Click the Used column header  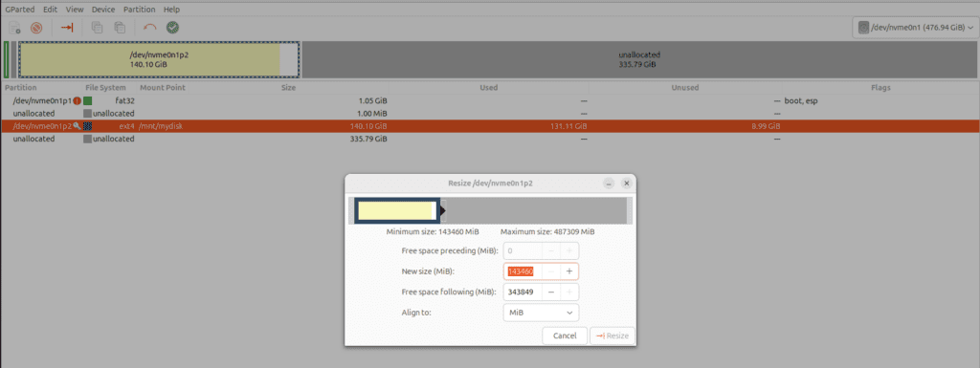click(x=488, y=88)
